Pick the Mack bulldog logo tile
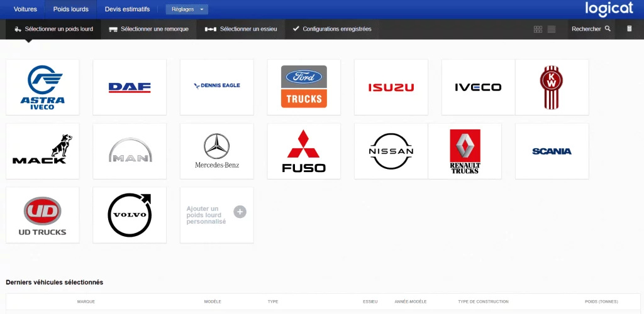The image size is (644, 314). (x=43, y=151)
